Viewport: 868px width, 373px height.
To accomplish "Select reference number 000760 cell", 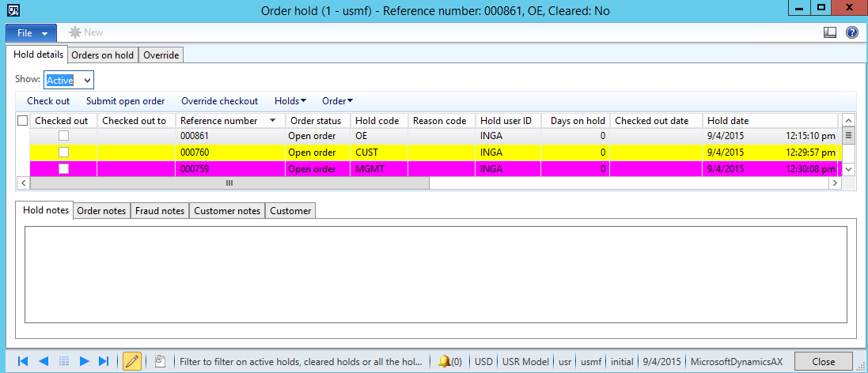I will (231, 152).
